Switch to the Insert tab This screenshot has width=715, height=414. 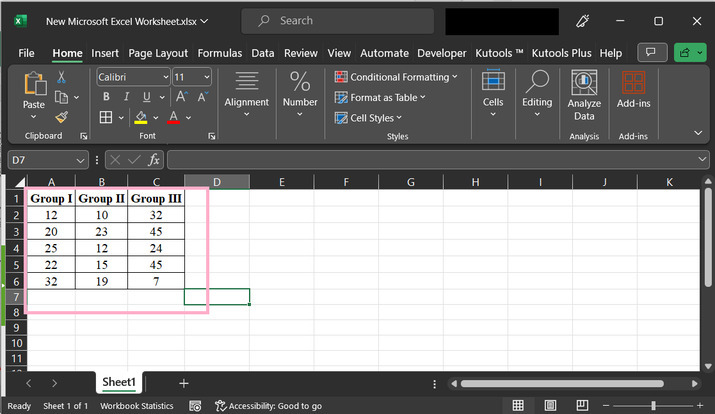[x=105, y=53]
